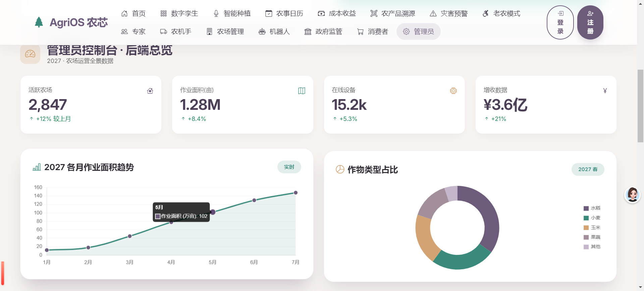644x291 pixels.
Task: Click the AgriOS tree logo icon
Action: click(x=39, y=22)
